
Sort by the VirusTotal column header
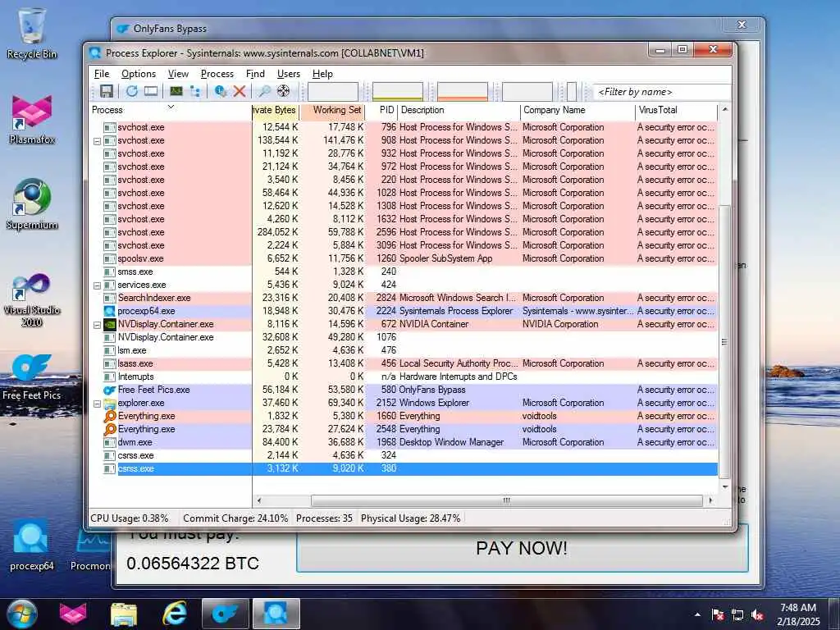click(676, 111)
